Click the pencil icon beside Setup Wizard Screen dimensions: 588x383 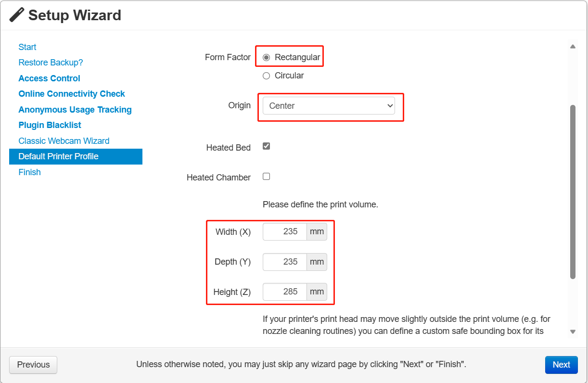click(17, 15)
